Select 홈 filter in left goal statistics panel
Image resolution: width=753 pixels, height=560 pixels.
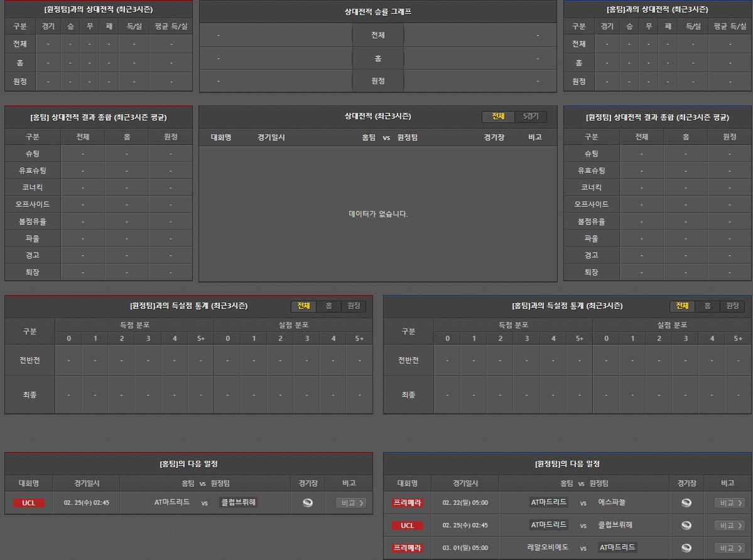328,306
